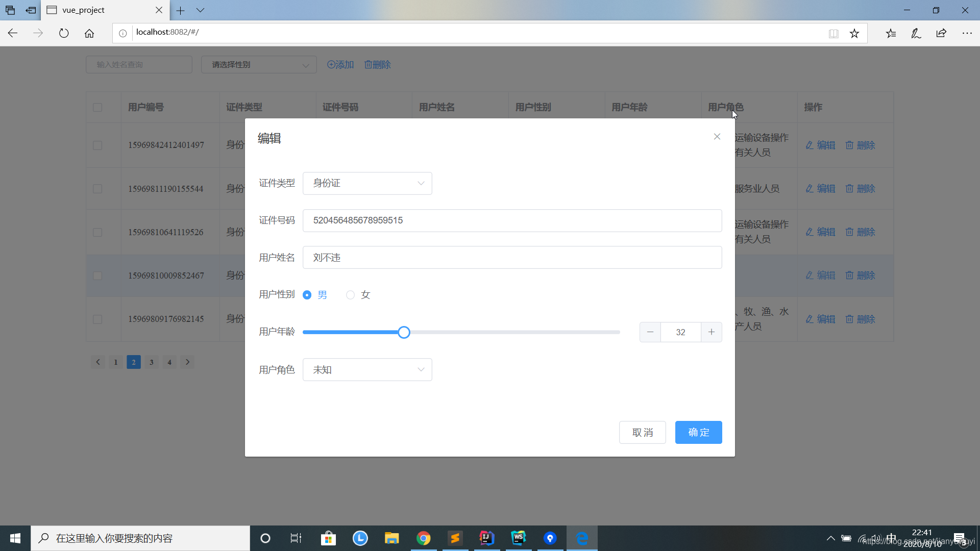The height and width of the screenshot is (551, 980).
Task: Click the browser home icon
Action: point(89,33)
